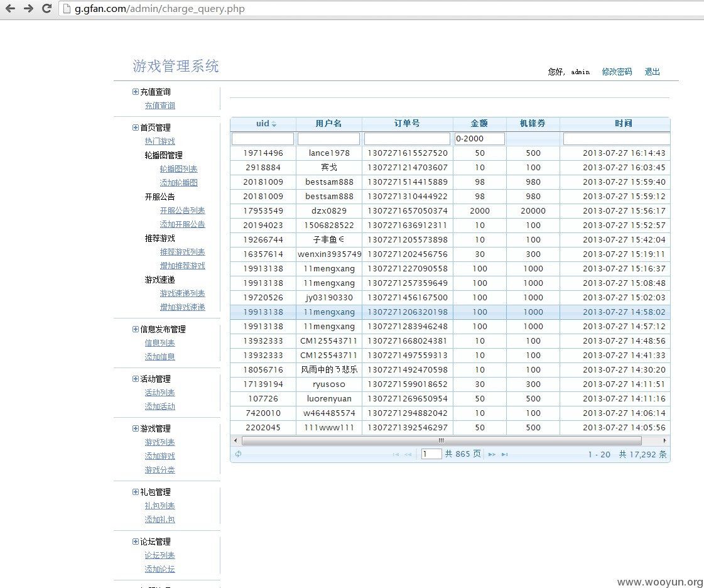The height and width of the screenshot is (588, 704).
Task: Focus the 时间 filter input field
Action: (617, 139)
